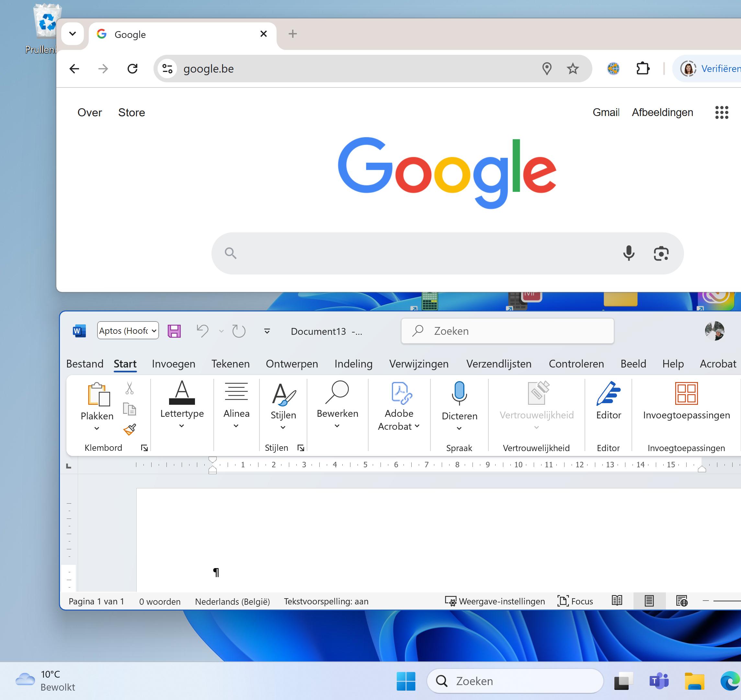Switch to the Invoegen tab

(x=173, y=364)
